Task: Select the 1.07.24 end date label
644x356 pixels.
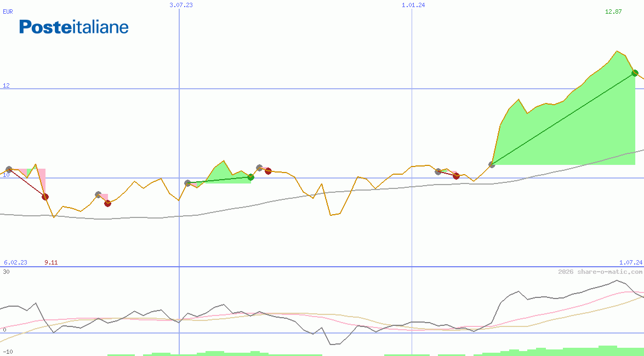Action: point(630,262)
